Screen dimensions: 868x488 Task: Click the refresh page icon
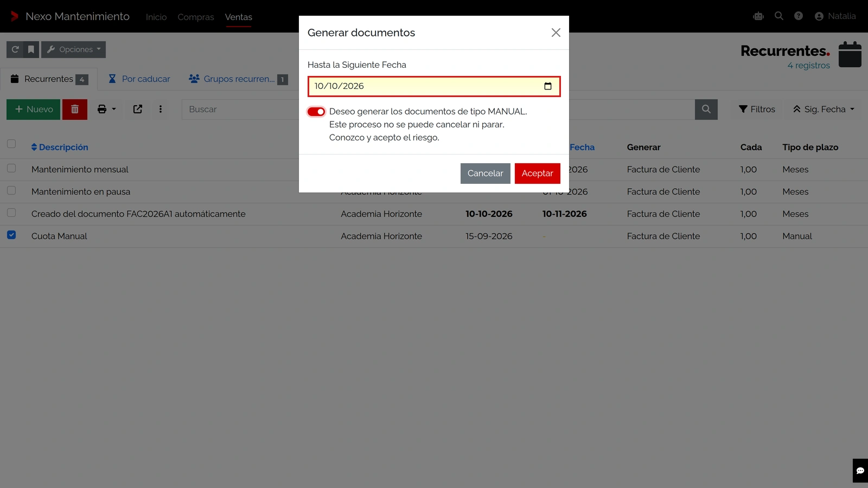click(15, 49)
